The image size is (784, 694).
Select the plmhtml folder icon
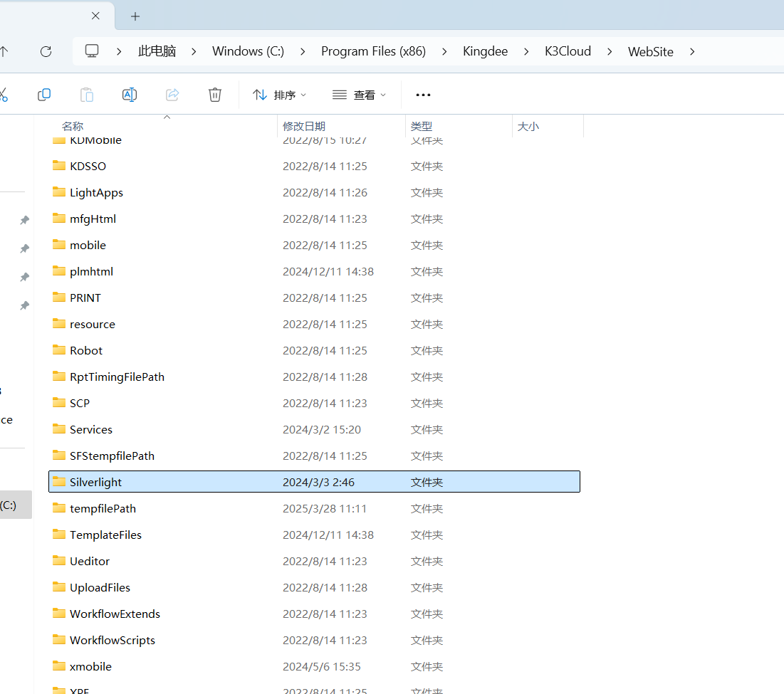(59, 270)
